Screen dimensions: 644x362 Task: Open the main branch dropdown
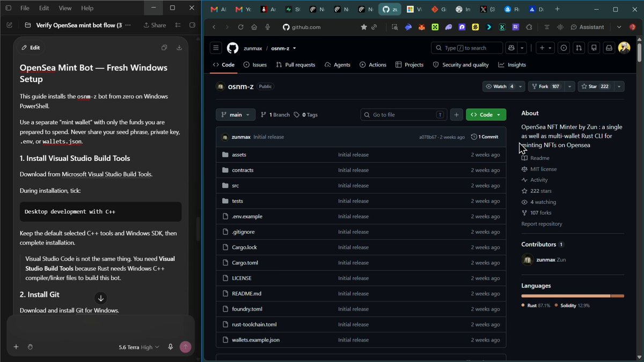pyautogui.click(x=236, y=115)
